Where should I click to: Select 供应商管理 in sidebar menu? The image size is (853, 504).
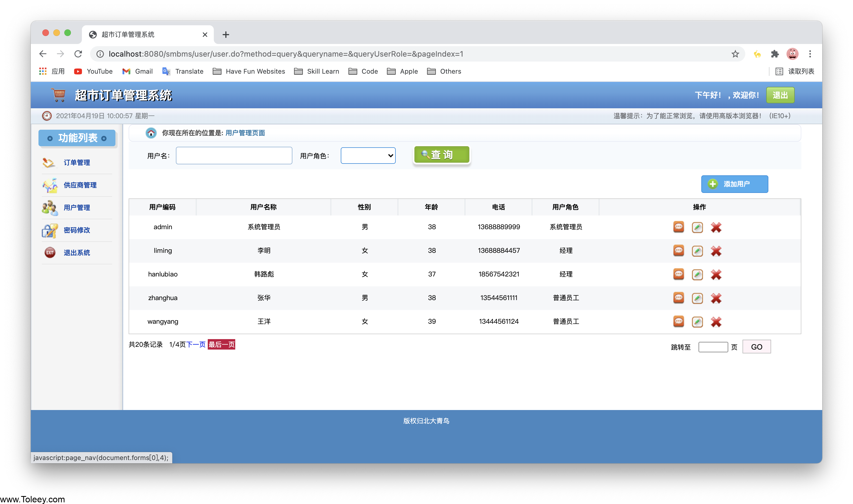click(80, 185)
